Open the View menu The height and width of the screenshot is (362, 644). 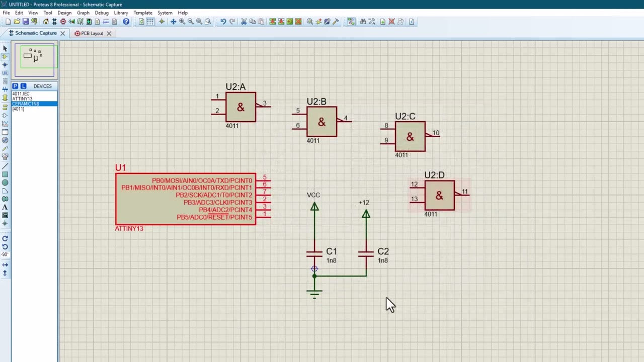pyautogui.click(x=33, y=13)
